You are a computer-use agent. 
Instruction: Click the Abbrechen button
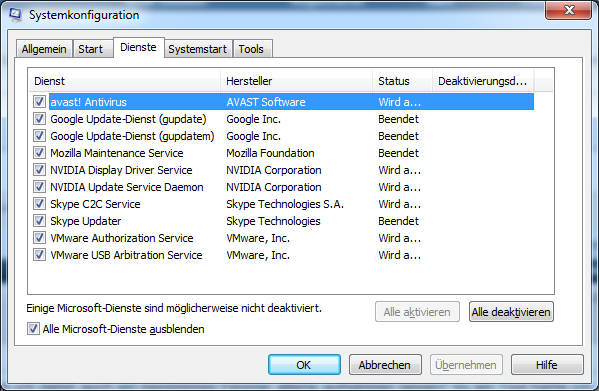pos(385,365)
